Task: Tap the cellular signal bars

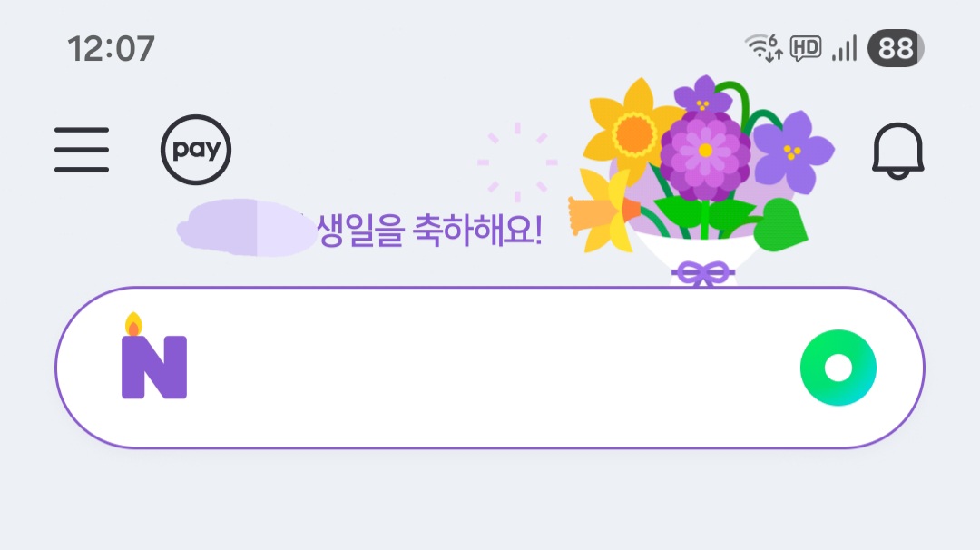Action: pos(845,47)
